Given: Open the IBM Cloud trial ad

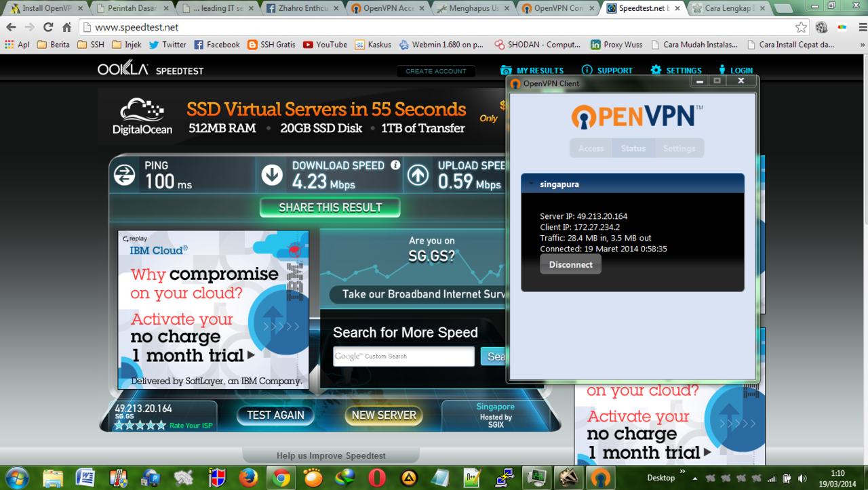Looking at the screenshot, I should 213,310.
